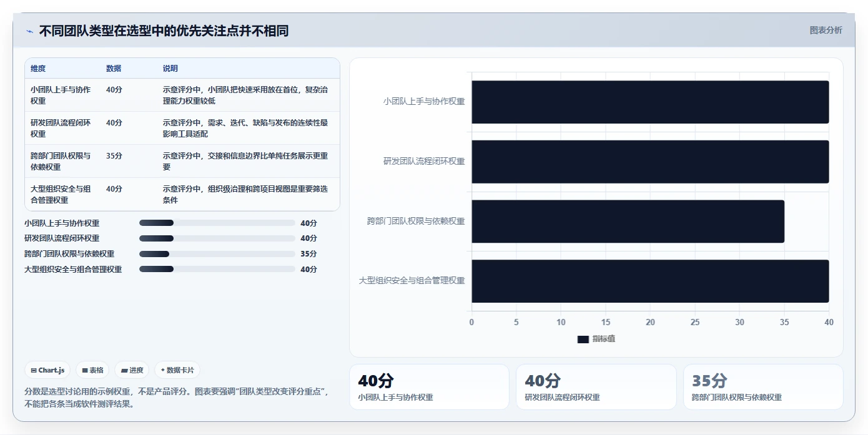Click the 35分 progress value for 跨部门团队
This screenshot has height=435, width=868.
[x=308, y=254]
